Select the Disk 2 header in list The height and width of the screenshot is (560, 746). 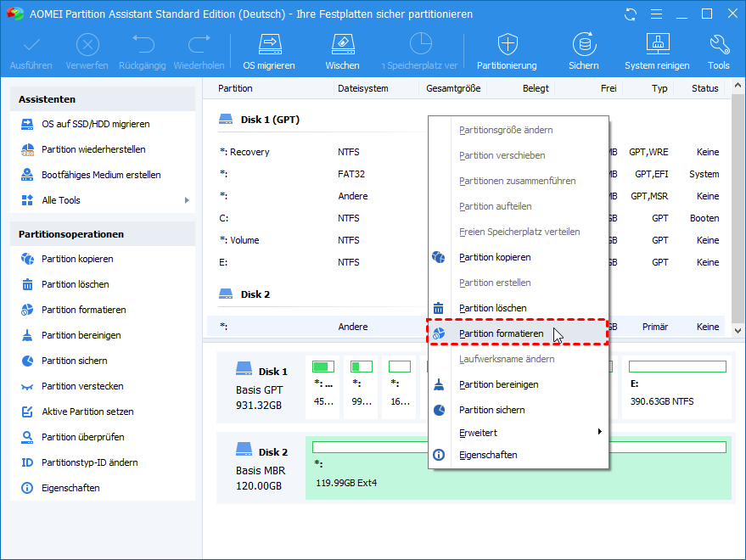[x=244, y=294]
